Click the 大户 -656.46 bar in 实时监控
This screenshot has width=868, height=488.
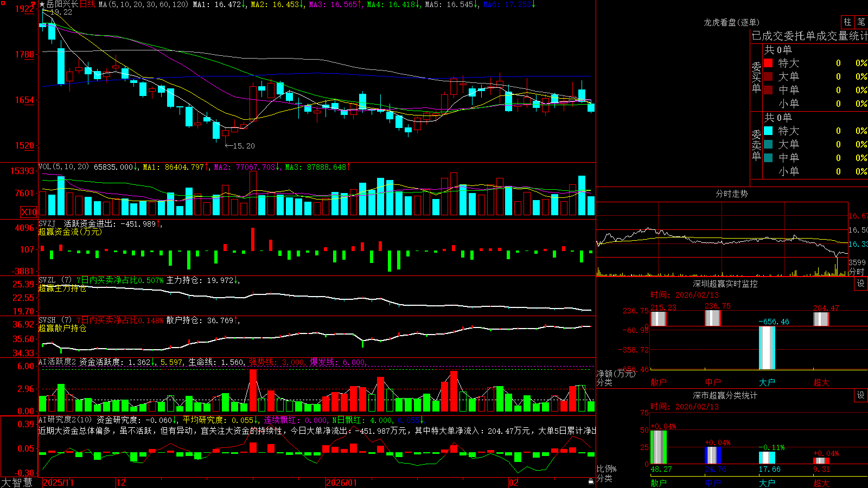(x=767, y=348)
